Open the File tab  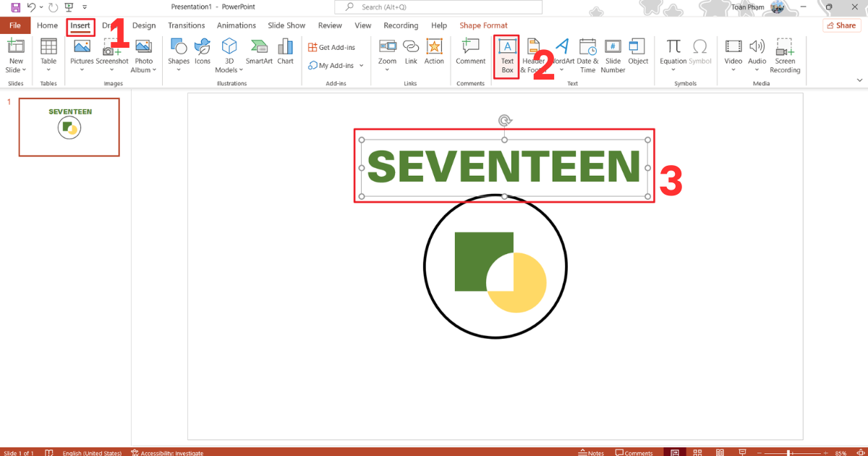pos(14,25)
